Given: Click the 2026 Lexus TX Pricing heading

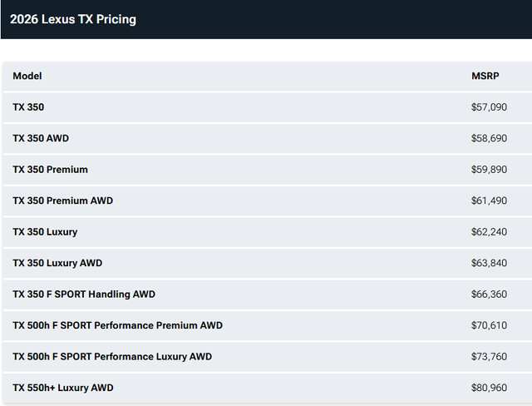Looking at the screenshot, I should [73, 19].
